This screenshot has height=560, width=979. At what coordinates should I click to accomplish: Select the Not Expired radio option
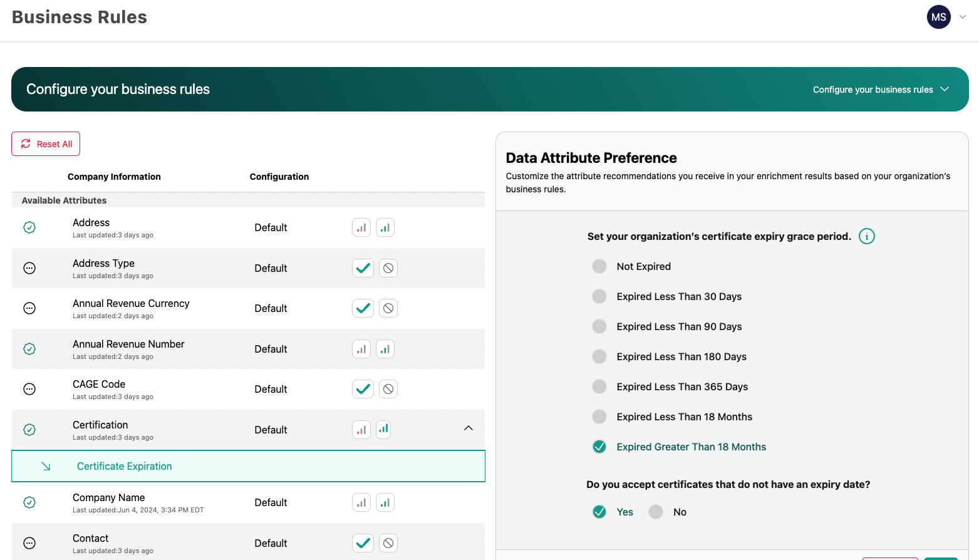coord(599,266)
